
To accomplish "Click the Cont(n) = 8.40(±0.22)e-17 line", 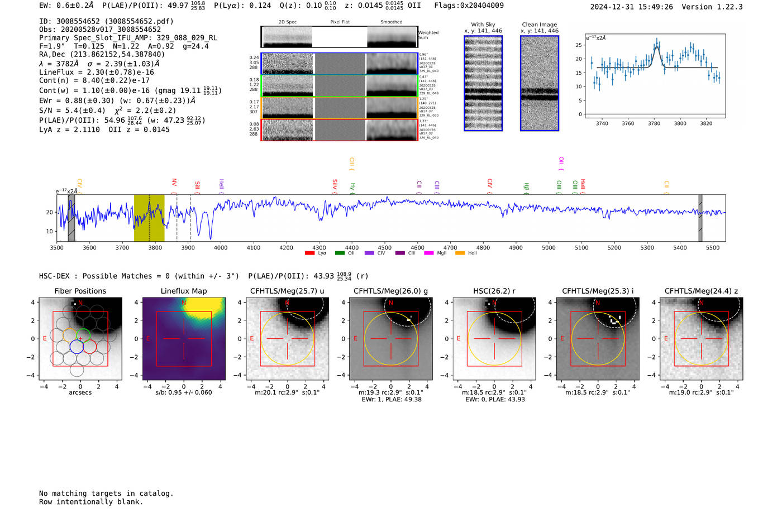I will [x=94, y=80].
